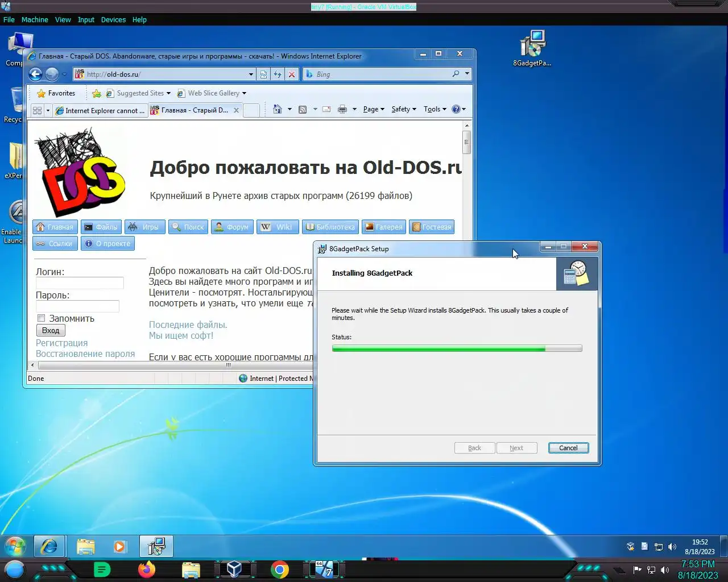Click the Bing search magnifier icon
Screen dimensions: 728x582
pyautogui.click(x=456, y=74)
